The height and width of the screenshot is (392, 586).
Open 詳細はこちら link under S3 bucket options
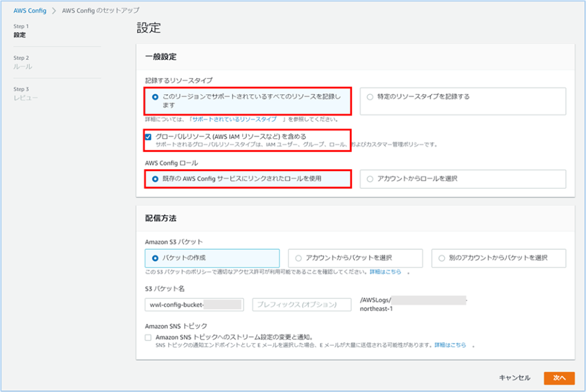(386, 272)
